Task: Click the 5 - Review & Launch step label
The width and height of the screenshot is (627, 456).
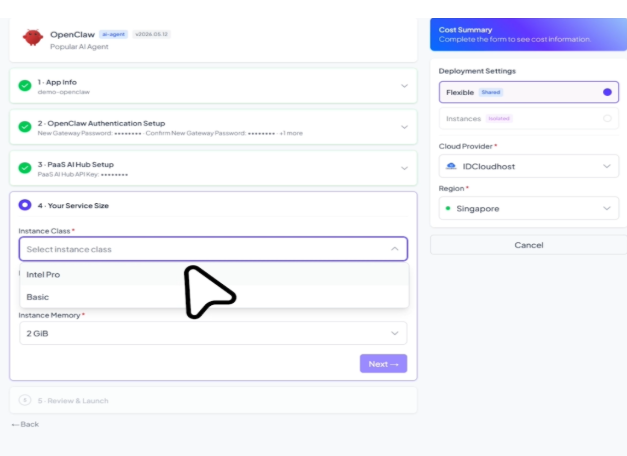Action: [73, 400]
